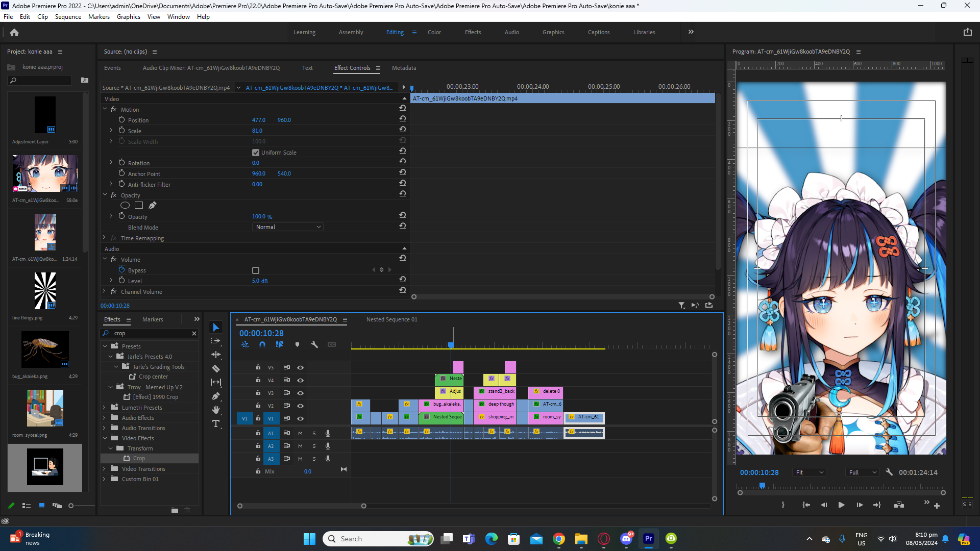Select the Crop effect in Transform folder

[139, 459]
